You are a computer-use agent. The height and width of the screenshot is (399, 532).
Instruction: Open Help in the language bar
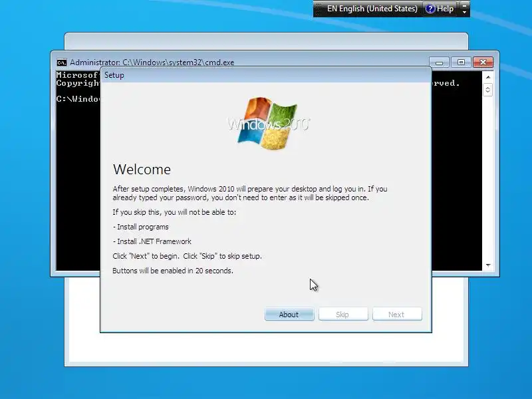coord(440,9)
